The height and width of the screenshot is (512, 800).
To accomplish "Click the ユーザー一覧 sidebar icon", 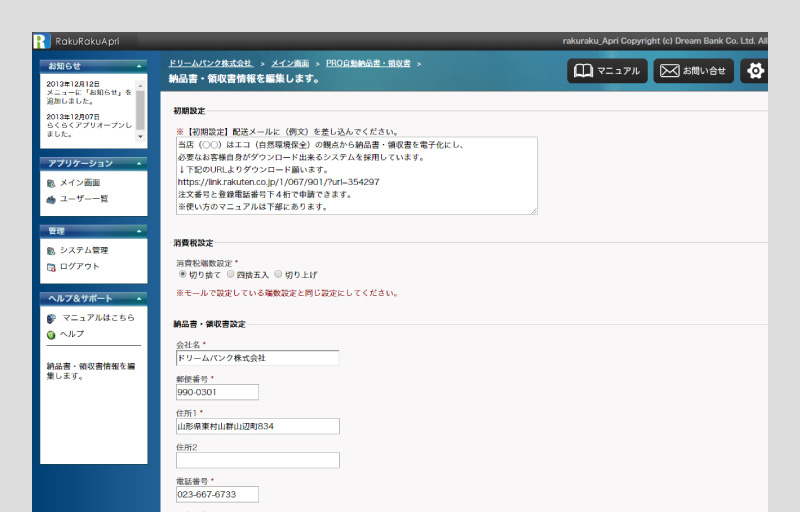I will tap(51, 199).
